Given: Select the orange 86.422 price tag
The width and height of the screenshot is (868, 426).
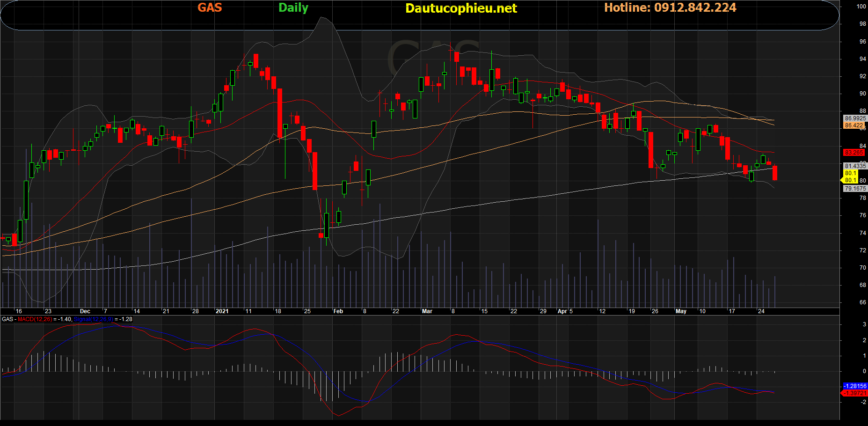Looking at the screenshot, I should coord(854,125).
